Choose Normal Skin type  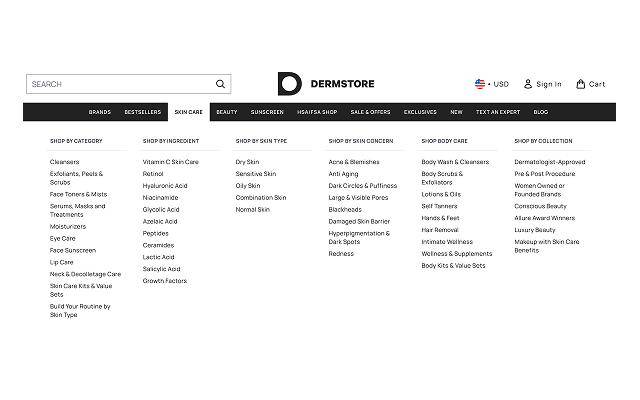point(253,209)
